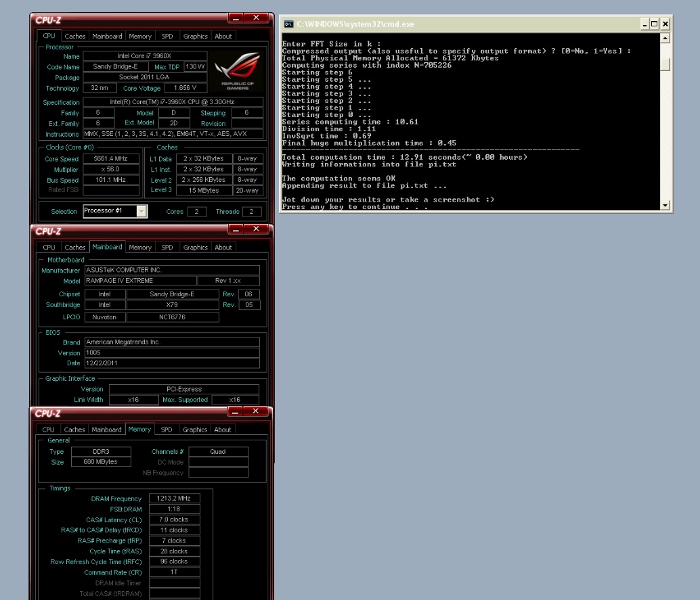Click the CAS# latency "7.0 clocks"
The image size is (700, 600).
[x=174, y=520]
